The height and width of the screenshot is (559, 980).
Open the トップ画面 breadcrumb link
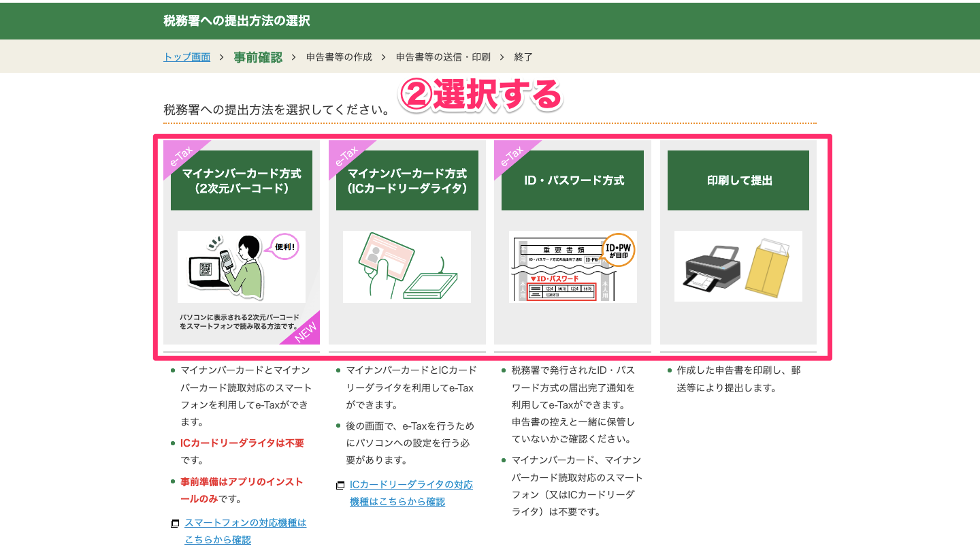[x=187, y=57]
